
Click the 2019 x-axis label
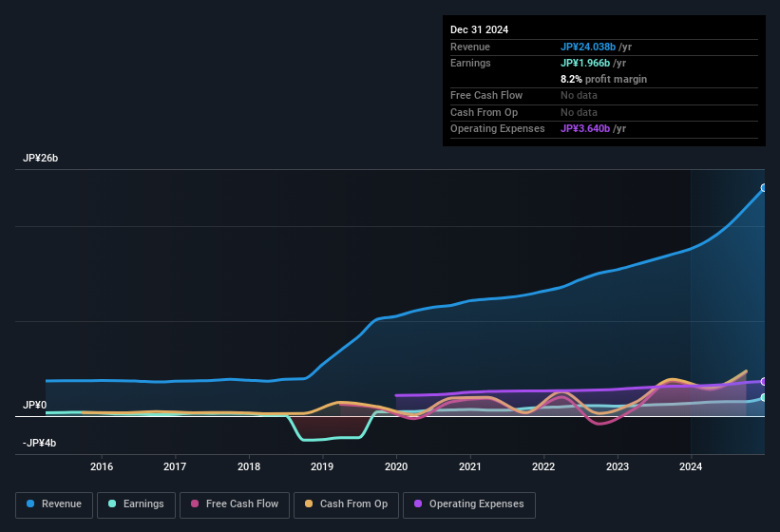(x=322, y=466)
